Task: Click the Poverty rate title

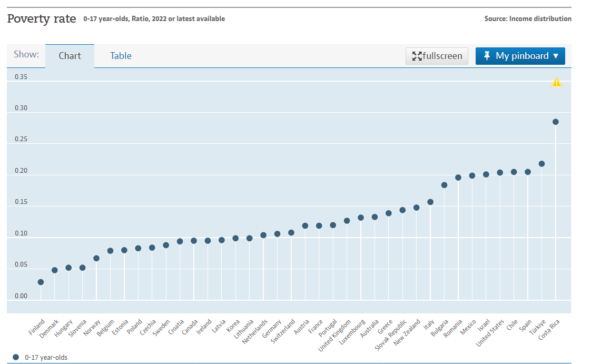Action: coord(42,18)
